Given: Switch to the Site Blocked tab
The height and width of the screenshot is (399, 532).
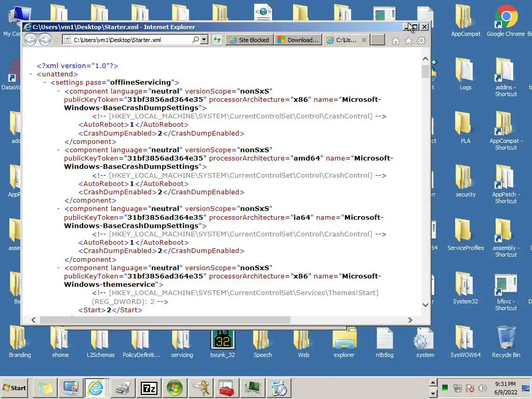Looking at the screenshot, I should tap(250, 40).
